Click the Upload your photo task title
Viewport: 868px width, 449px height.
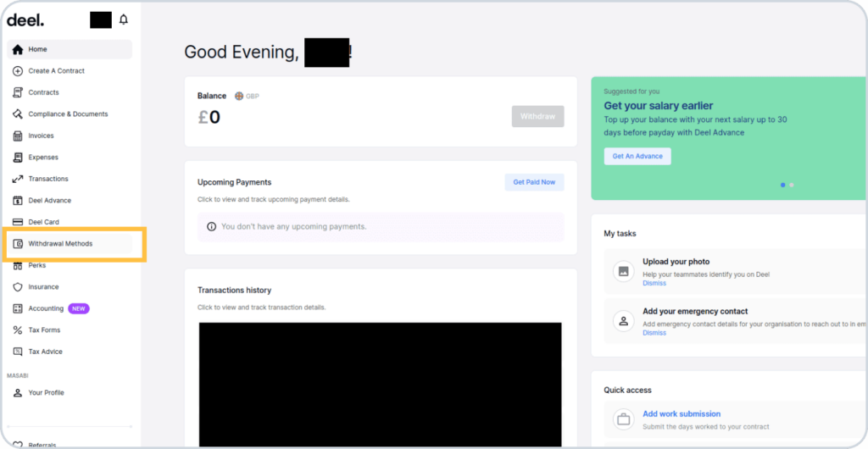point(676,262)
